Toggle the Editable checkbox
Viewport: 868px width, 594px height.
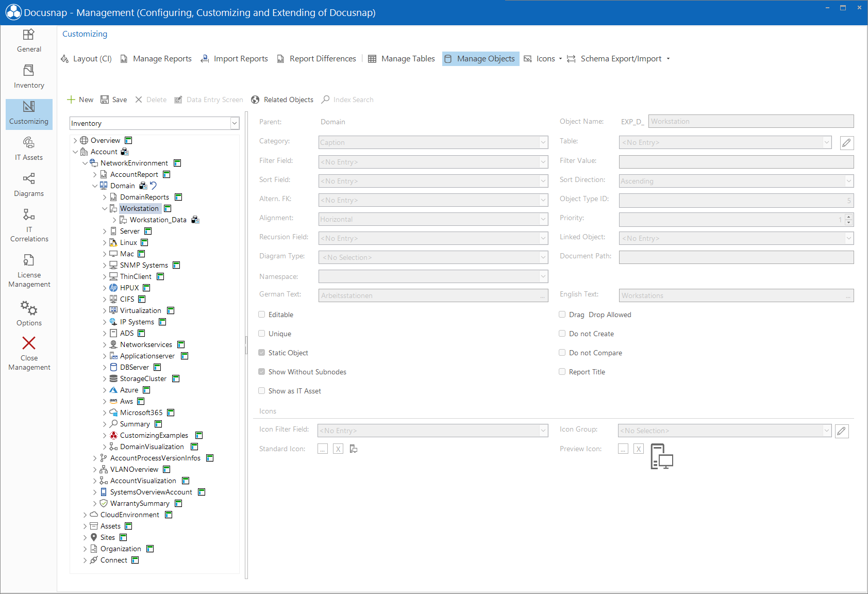[x=262, y=315]
